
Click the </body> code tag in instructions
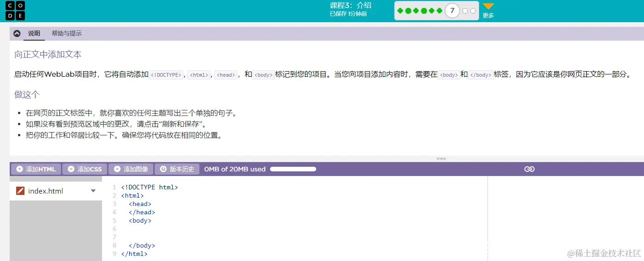tap(481, 75)
